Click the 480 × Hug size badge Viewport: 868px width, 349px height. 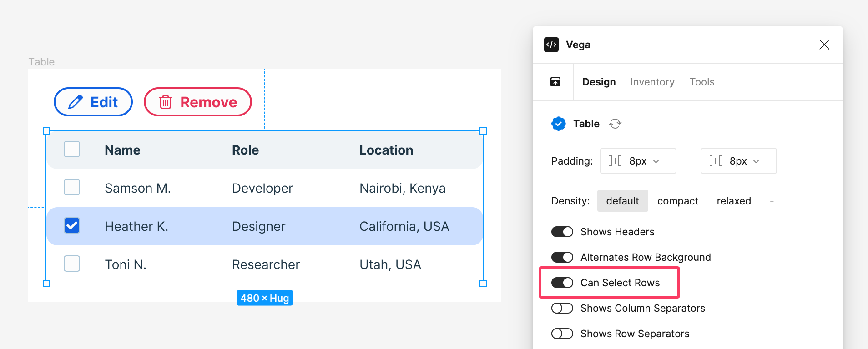pos(265,298)
